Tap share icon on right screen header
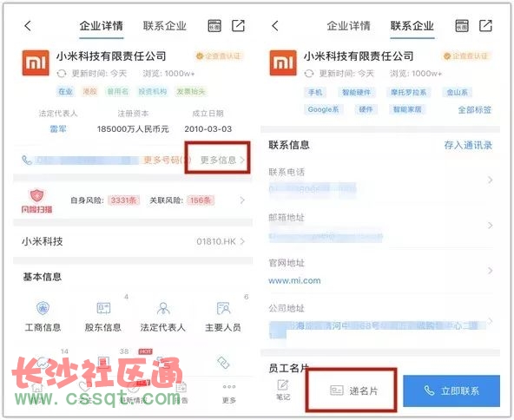This screenshot has width=514, height=420. click(486, 26)
